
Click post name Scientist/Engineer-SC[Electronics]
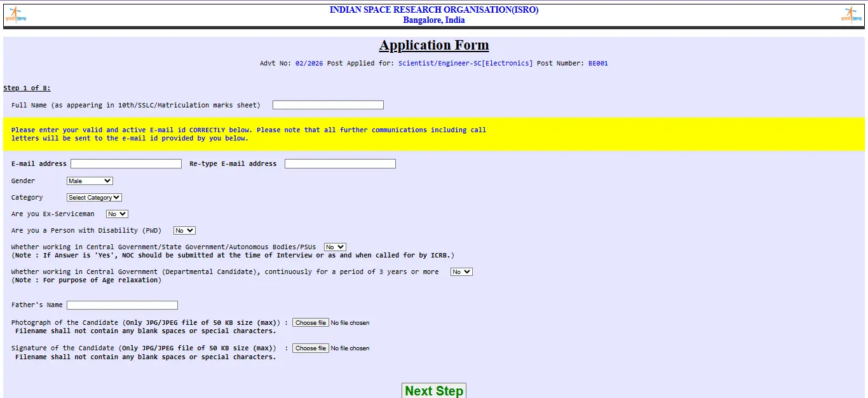pyautogui.click(x=466, y=64)
